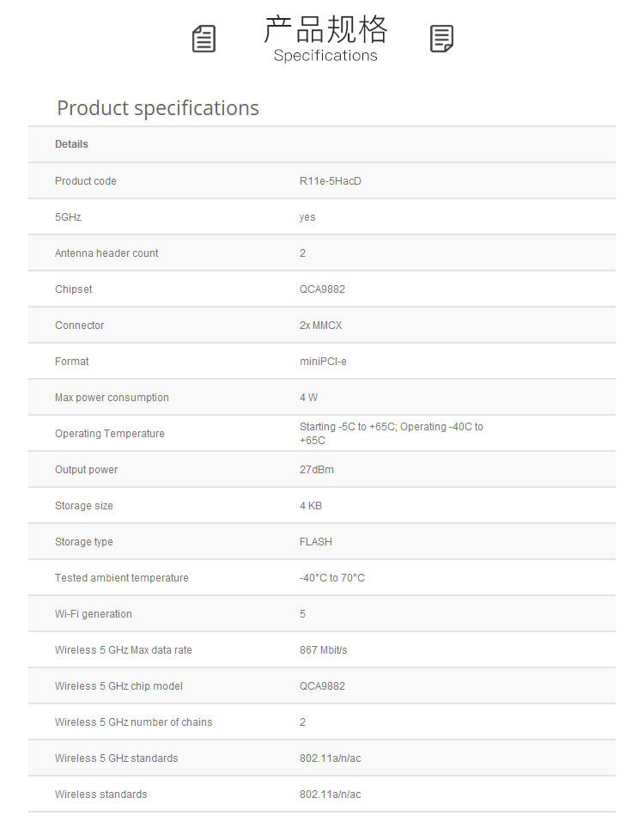Select the Product specifications title
Viewport: 644px width, 816px height.
(158, 108)
